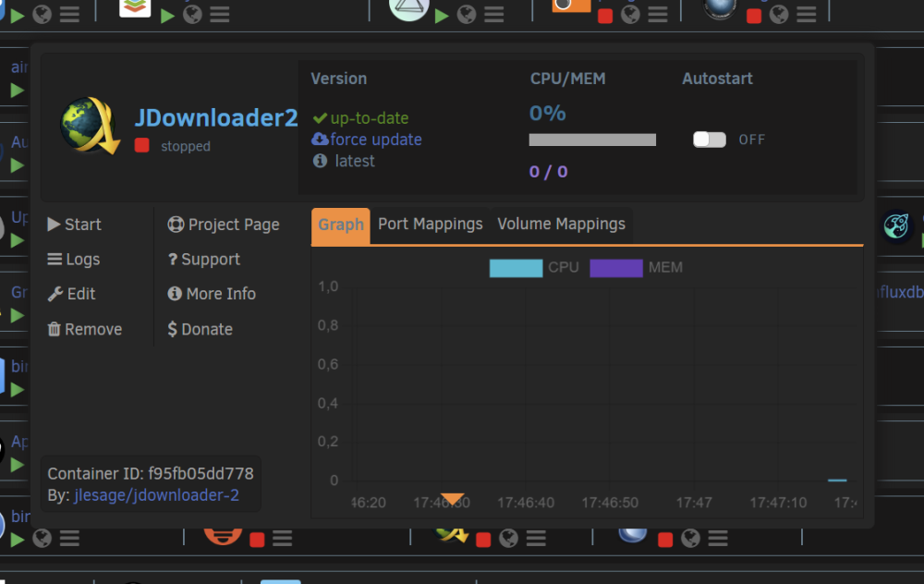924x584 pixels.
Task: Open the Support link
Action: pos(204,260)
